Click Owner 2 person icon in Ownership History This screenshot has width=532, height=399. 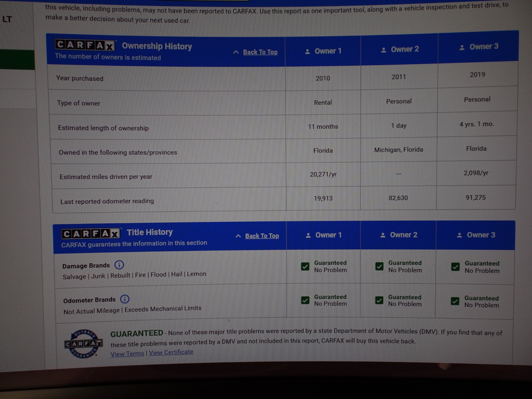[x=383, y=50]
